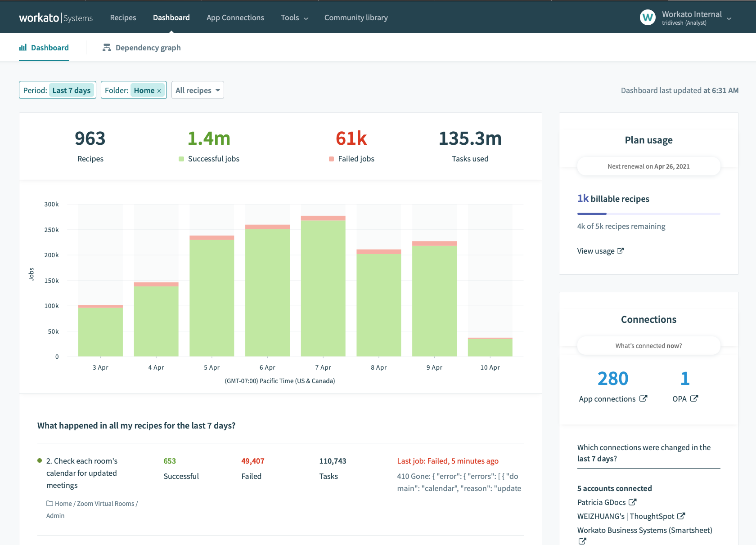Screen dimensions: 756x545
Task: Switch to the Dependency graph tab
Action: (x=142, y=48)
